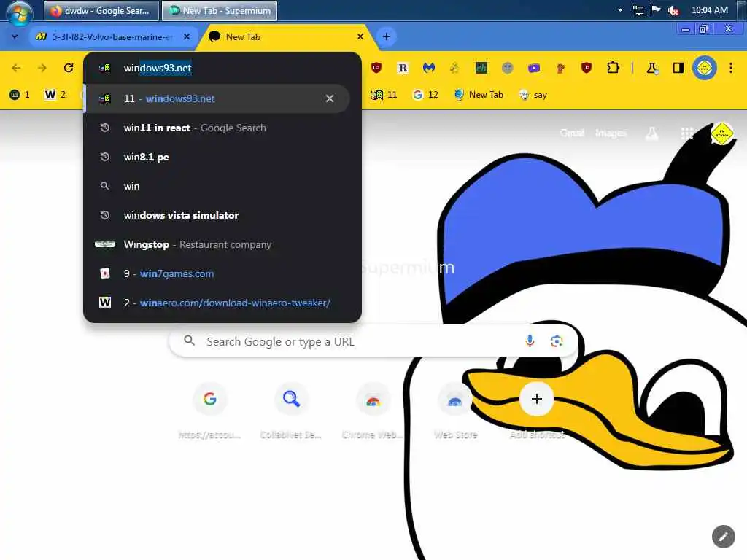Open the https://accou... Google shortcut tile
747x560 pixels.
point(209,411)
